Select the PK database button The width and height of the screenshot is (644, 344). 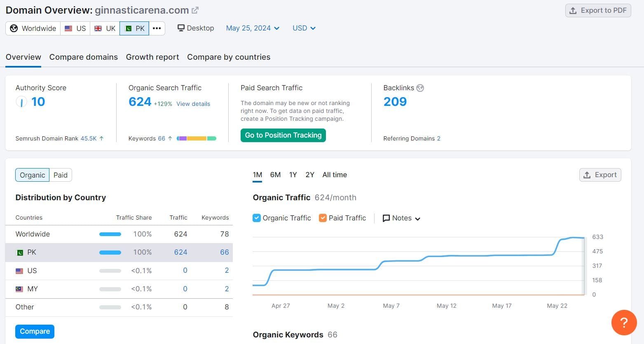point(134,28)
